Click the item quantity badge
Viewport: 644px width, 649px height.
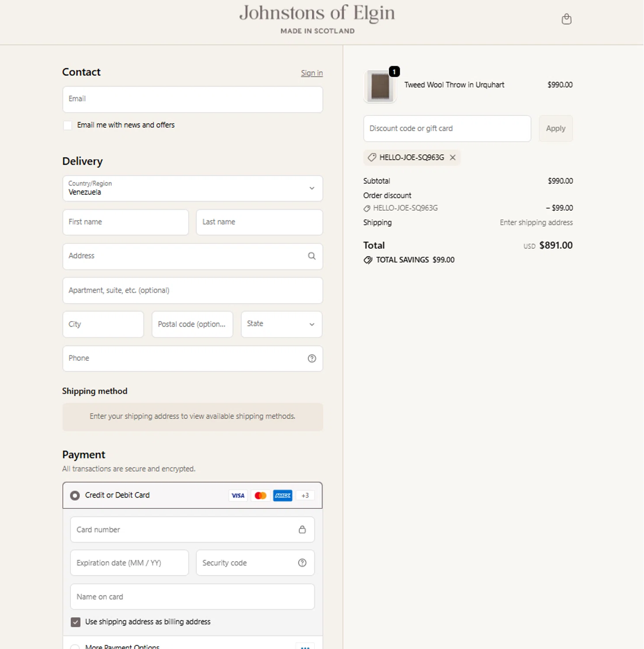(x=394, y=72)
